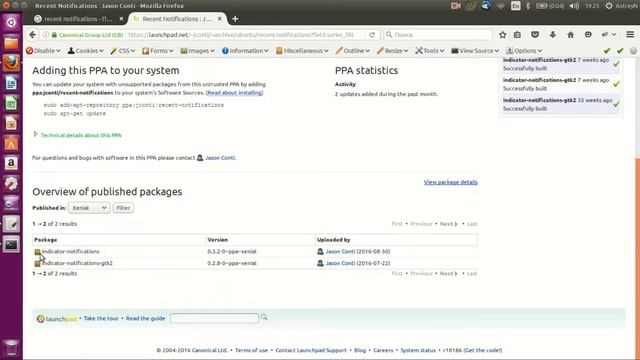Open the Firefox hamburger menu

click(x=630, y=35)
